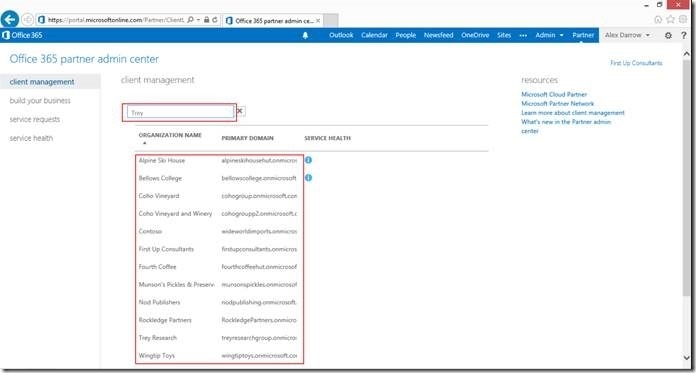This screenshot has height=373, width=696.
Task: View service health info for Bellows College
Action: point(308,178)
